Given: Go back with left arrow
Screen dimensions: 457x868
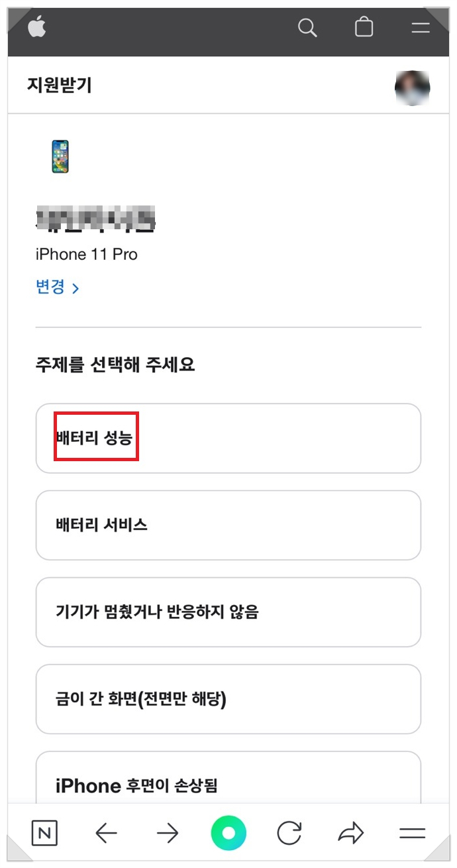Looking at the screenshot, I should 106,833.
